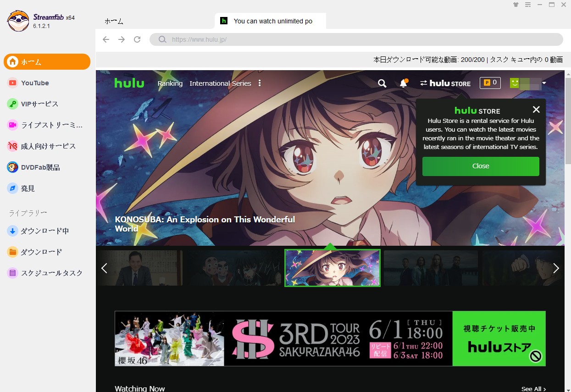Open International Series on Hulu
This screenshot has height=392, width=571.
tap(220, 83)
